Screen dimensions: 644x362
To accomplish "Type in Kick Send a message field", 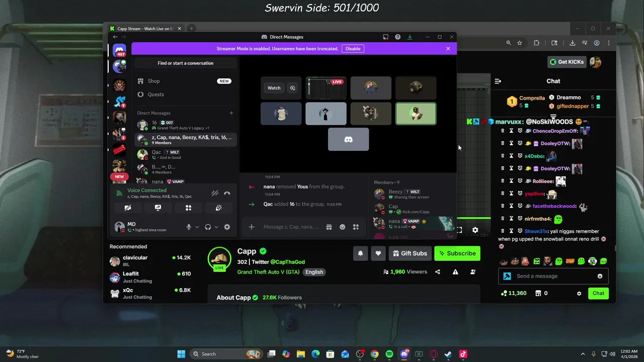I will tap(553, 276).
